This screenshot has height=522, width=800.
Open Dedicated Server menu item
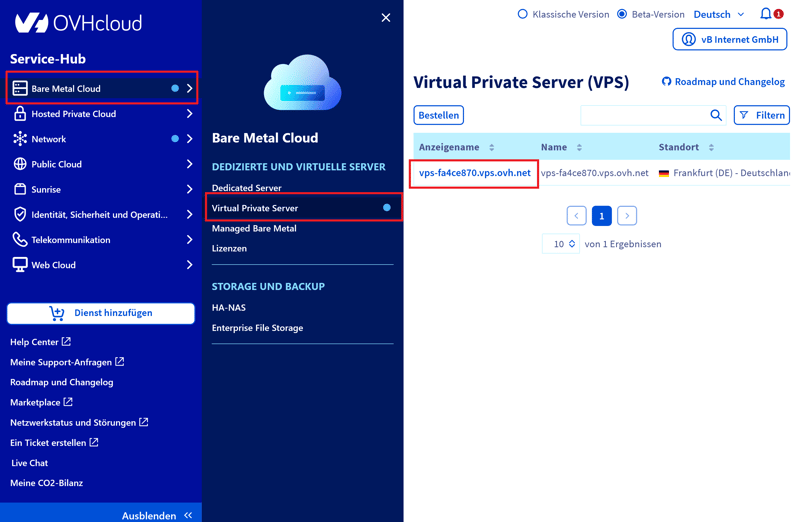tap(247, 188)
